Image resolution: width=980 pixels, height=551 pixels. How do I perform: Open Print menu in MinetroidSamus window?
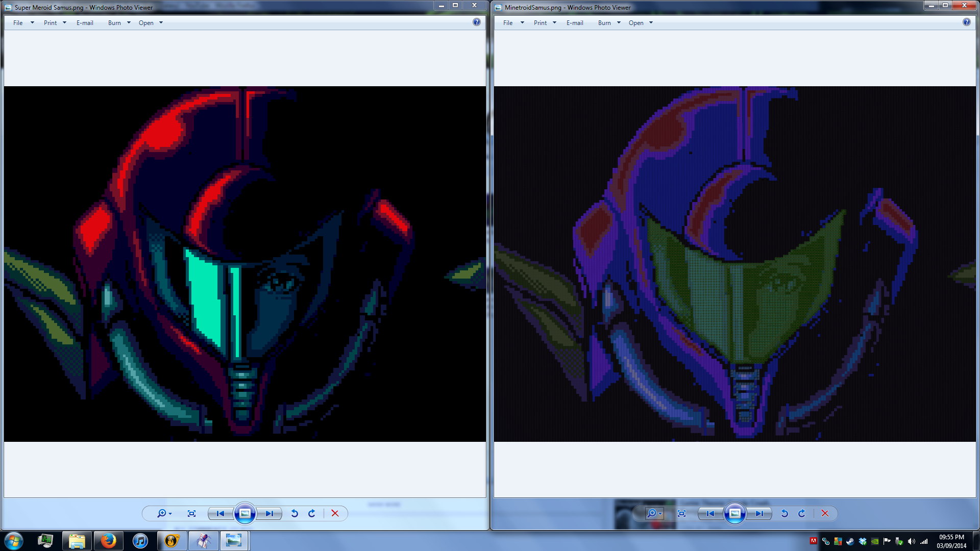click(545, 23)
